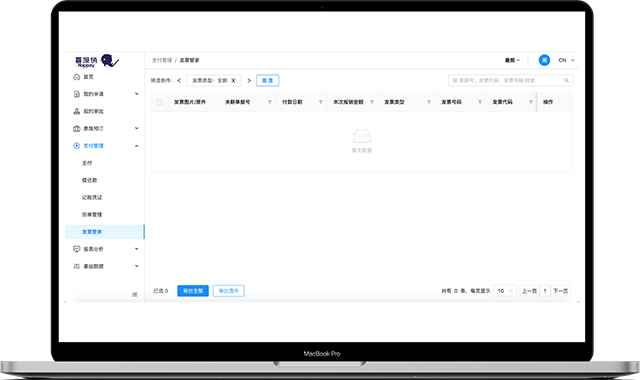The height and width of the screenshot is (380, 640).
Task: Click the magnifier icon in the search box
Action: pyautogui.click(x=566, y=80)
